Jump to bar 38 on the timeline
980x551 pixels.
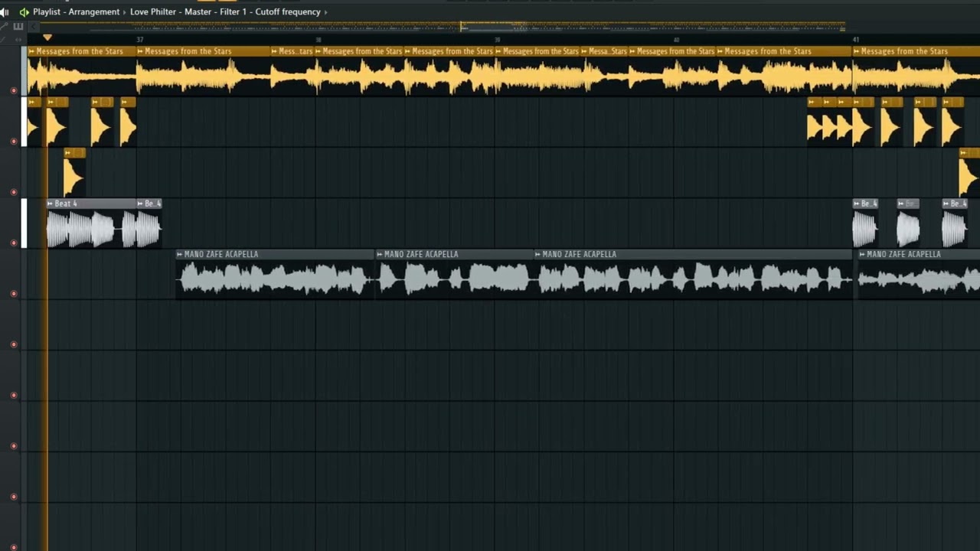pos(318,39)
